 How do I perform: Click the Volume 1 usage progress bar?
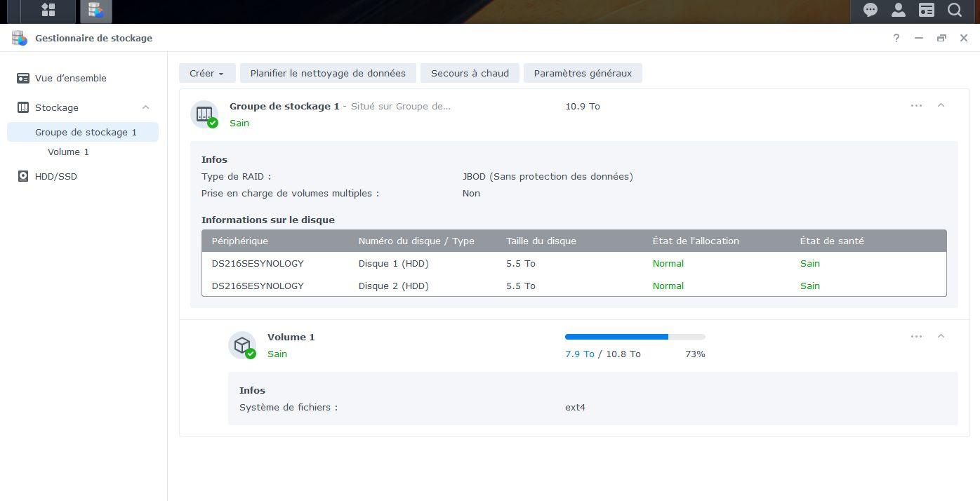[635, 337]
